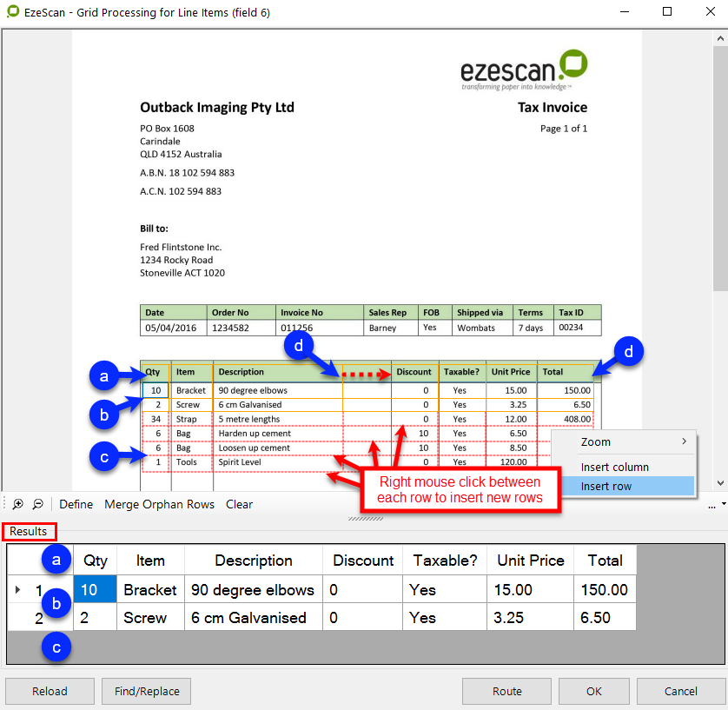Select row 2 header in results grid
Screen dimensions: 728x710
point(38,619)
